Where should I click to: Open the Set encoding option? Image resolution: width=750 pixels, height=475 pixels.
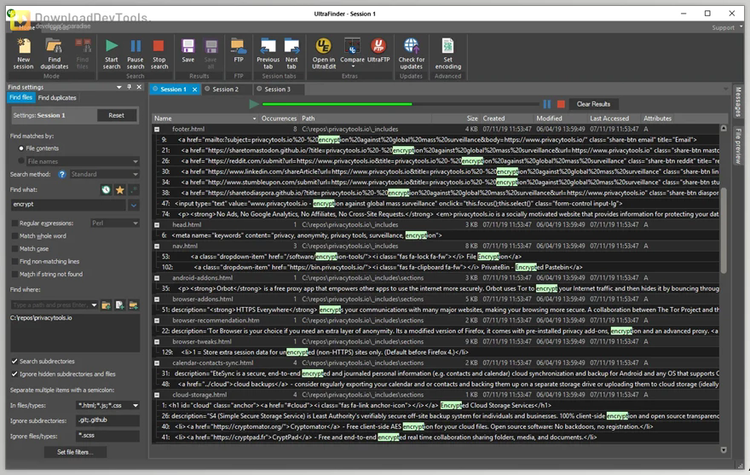tap(447, 50)
